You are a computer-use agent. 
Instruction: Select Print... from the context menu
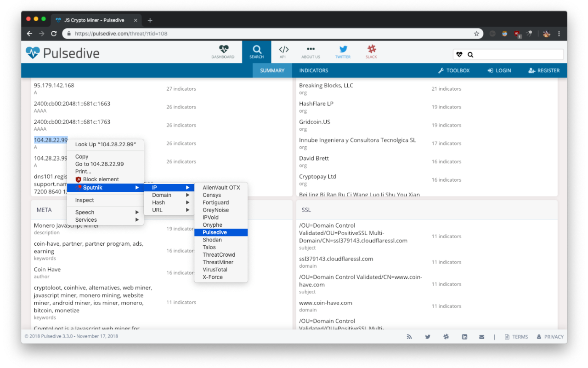tap(106, 172)
